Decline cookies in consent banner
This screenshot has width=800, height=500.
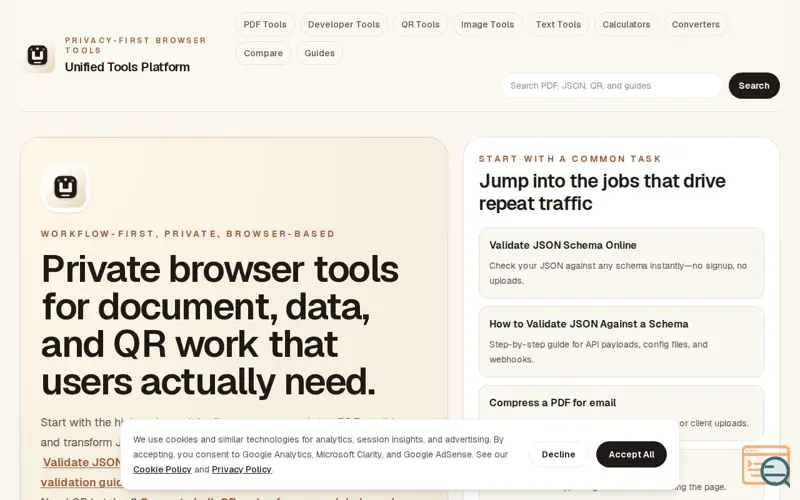pos(558,454)
